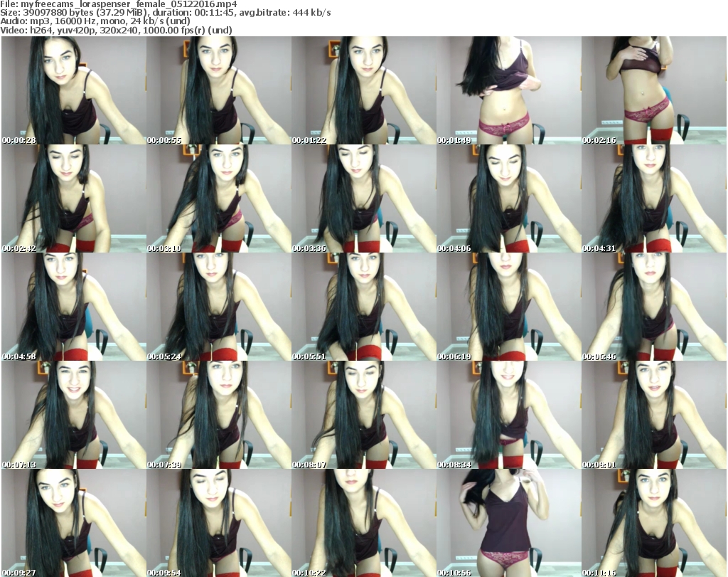
Task: Click the 00:02:42 frame thumbnail
Action: point(73,199)
